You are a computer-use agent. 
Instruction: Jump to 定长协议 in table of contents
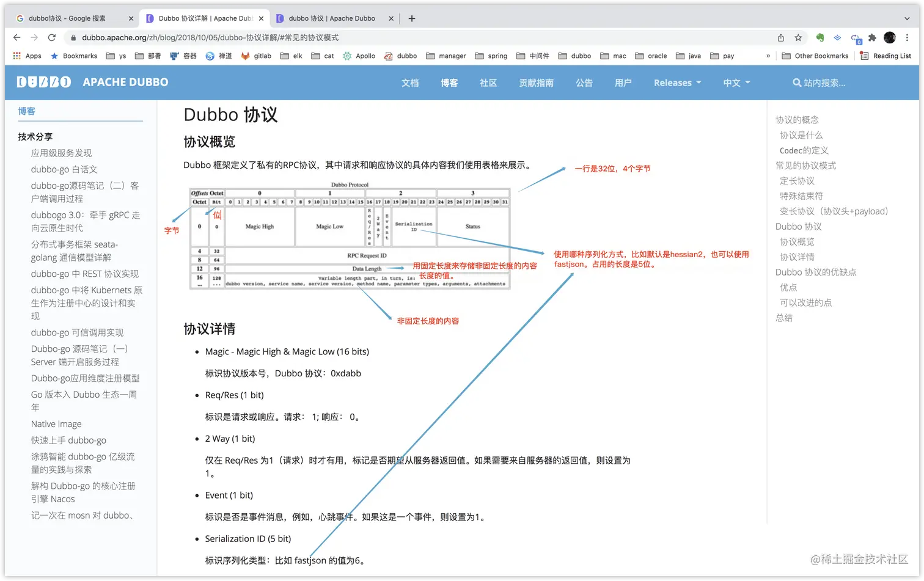797,181
